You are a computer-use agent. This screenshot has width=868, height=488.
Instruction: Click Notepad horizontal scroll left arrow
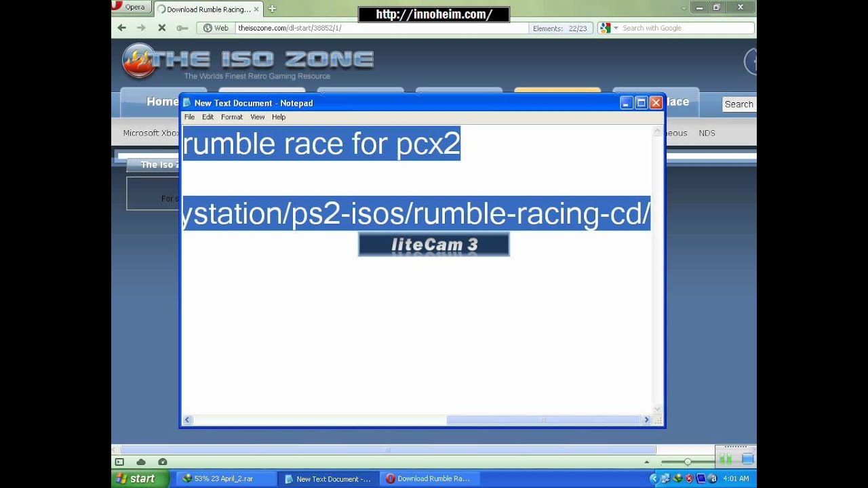pos(188,420)
